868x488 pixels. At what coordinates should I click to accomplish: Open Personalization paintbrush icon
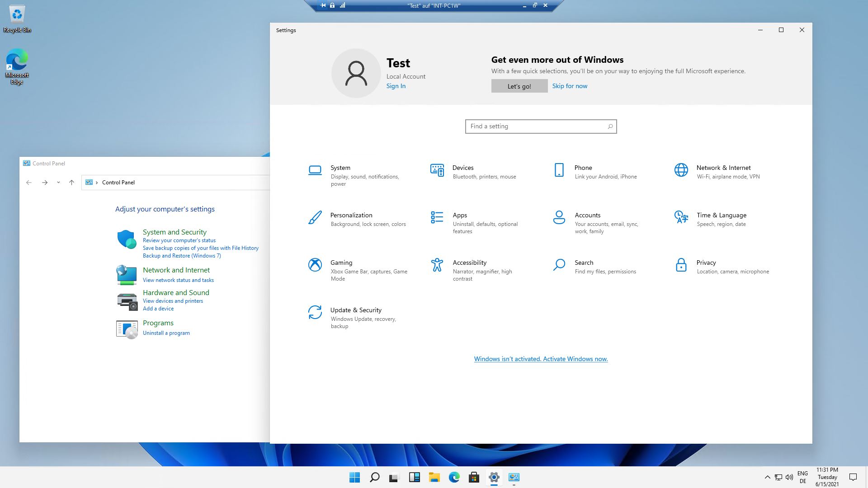tap(315, 218)
